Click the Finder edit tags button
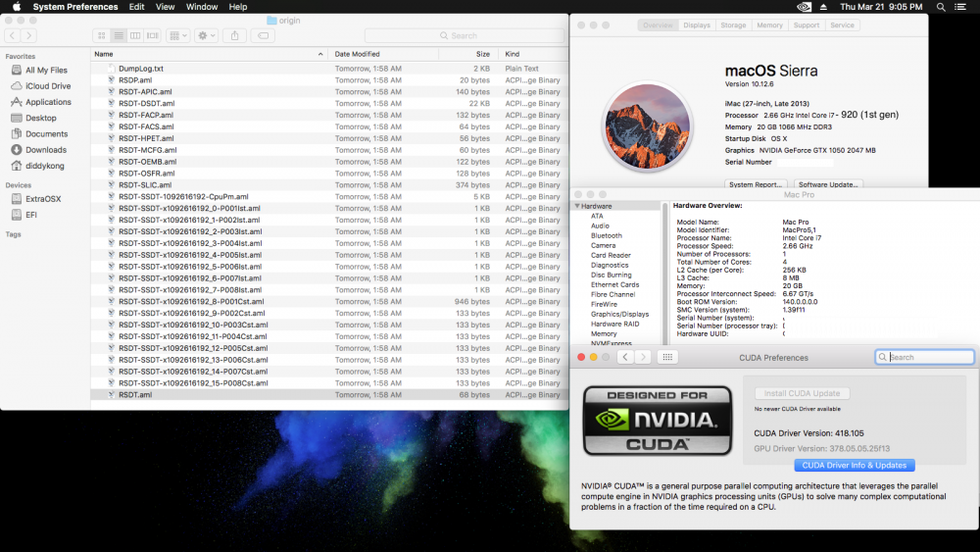This screenshot has width=980, height=552. coord(263,35)
